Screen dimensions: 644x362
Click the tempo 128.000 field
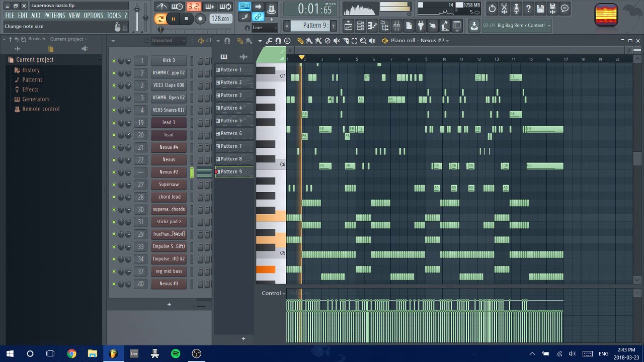(220, 19)
